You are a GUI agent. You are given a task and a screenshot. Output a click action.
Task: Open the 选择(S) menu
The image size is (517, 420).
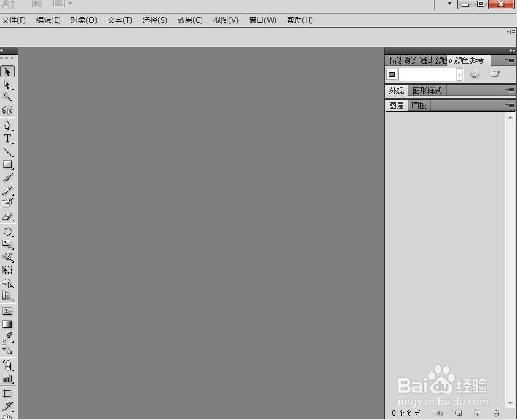tap(155, 20)
